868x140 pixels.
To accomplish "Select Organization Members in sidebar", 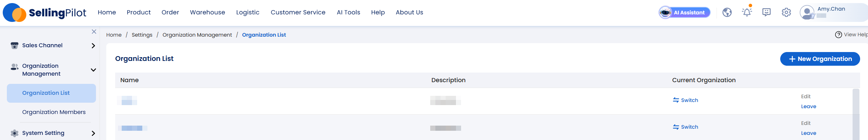I will pos(54,112).
